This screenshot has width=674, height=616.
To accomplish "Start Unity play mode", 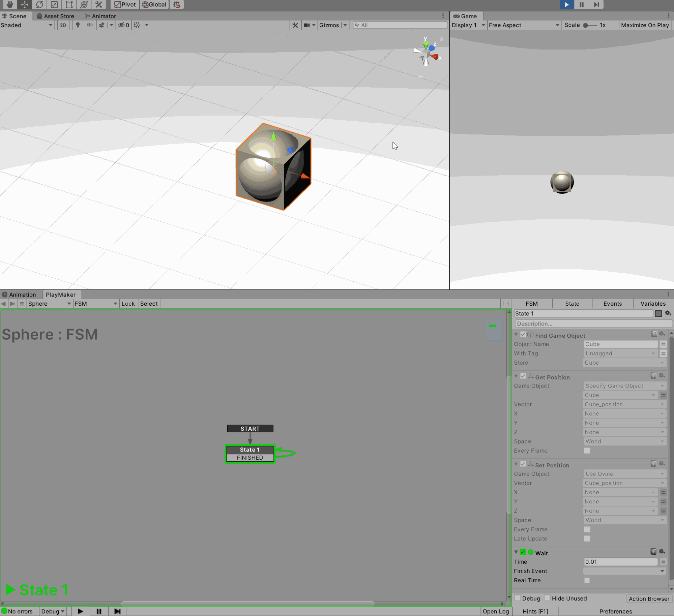I will coord(566,4).
